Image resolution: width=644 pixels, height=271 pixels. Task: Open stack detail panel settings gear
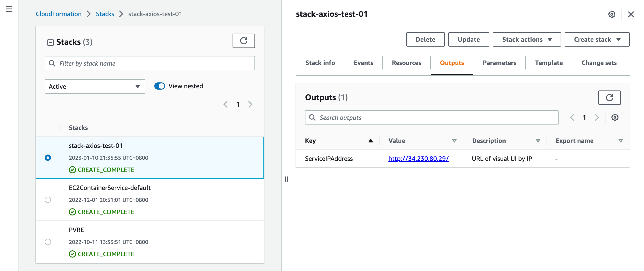pyautogui.click(x=612, y=15)
